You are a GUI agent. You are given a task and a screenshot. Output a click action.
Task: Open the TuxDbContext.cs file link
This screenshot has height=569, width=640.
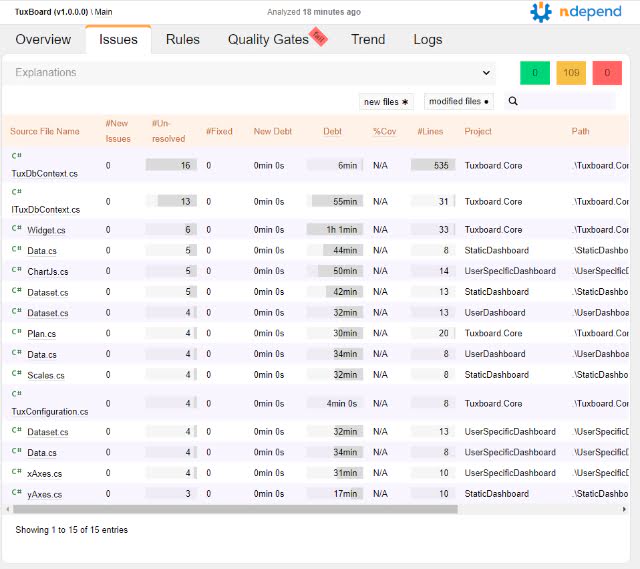tap(44, 173)
